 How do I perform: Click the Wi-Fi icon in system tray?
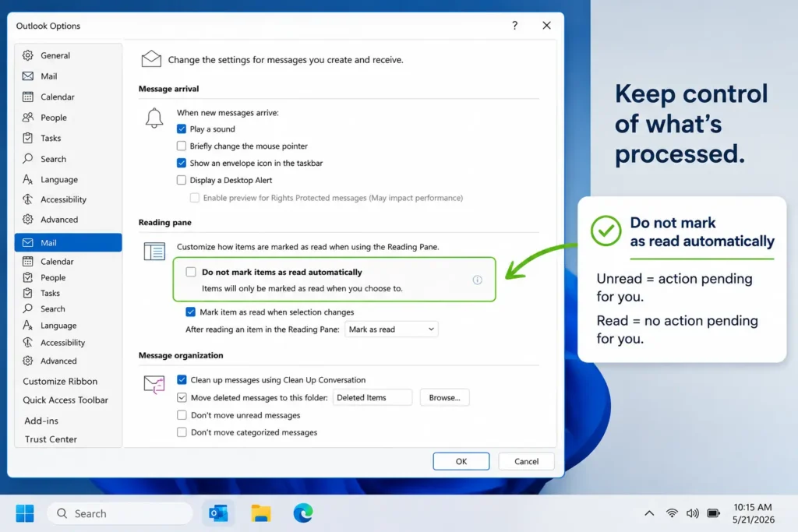[672, 513]
